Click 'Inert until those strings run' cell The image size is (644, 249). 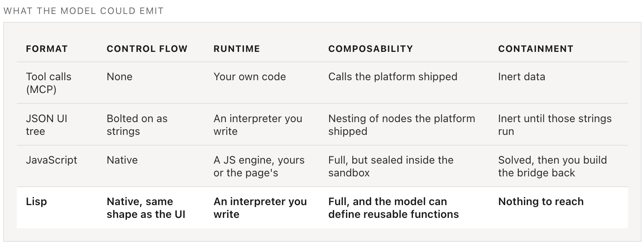tap(555, 125)
